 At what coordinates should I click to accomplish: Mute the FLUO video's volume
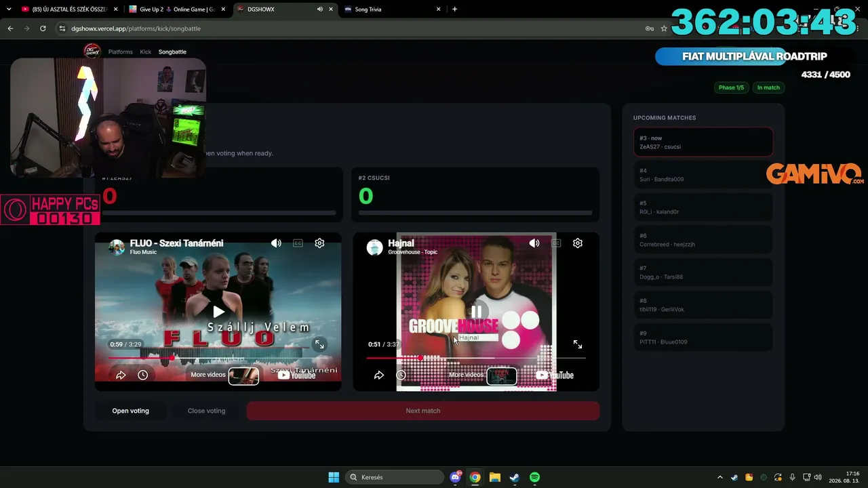pyautogui.click(x=276, y=243)
